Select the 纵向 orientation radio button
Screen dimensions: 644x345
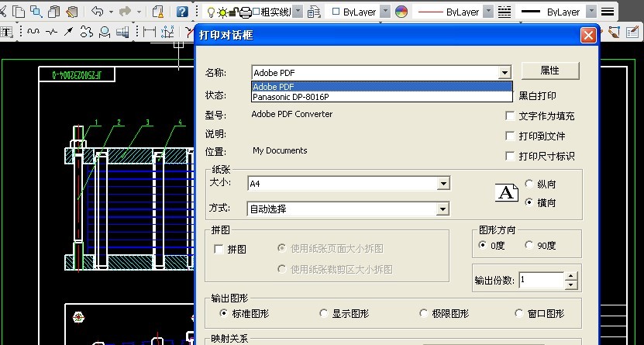click(x=530, y=185)
